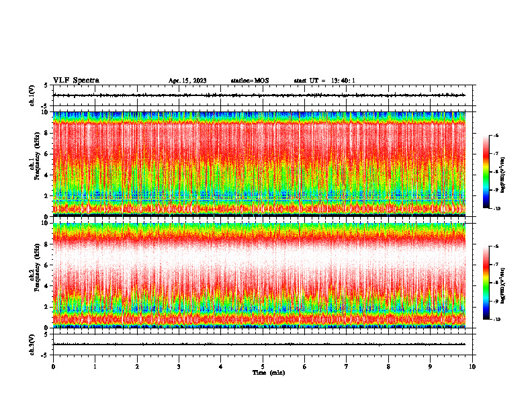Click the ch.1 frequency tick "6"

[46, 154]
